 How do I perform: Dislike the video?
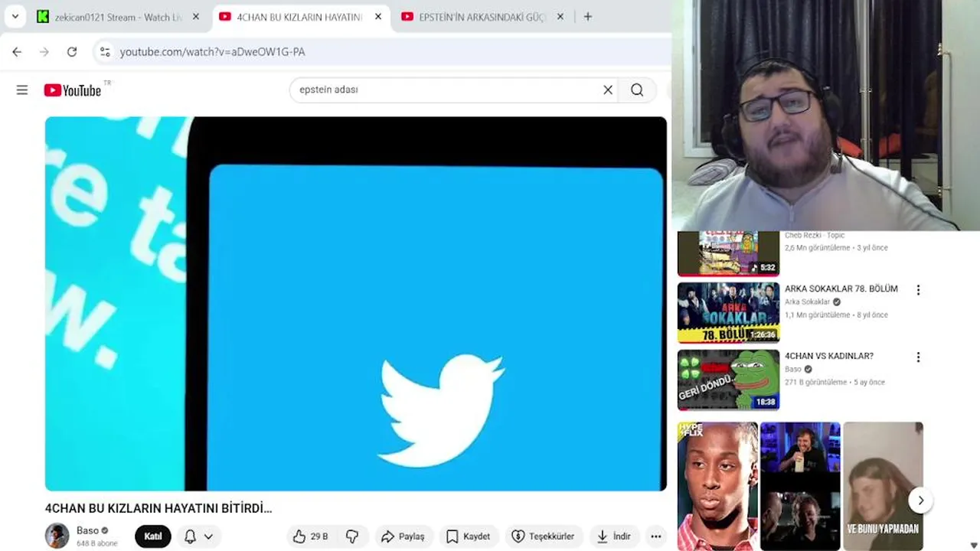(x=352, y=536)
